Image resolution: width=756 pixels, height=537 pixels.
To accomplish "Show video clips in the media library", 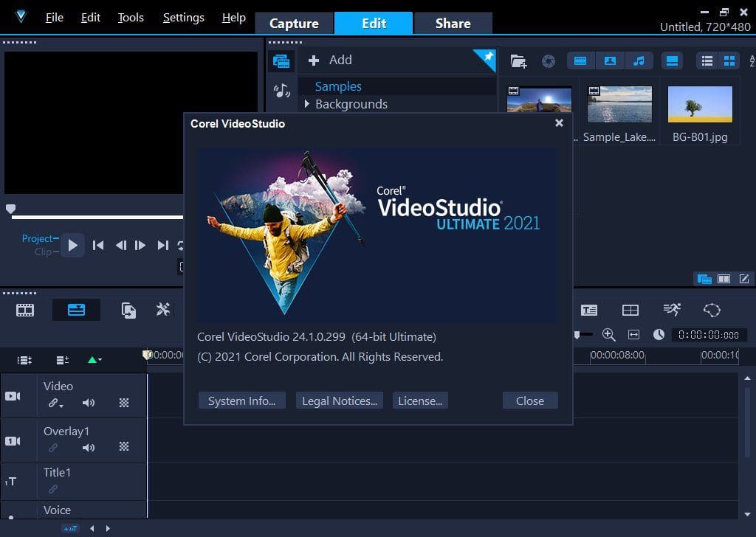I will pyautogui.click(x=580, y=60).
